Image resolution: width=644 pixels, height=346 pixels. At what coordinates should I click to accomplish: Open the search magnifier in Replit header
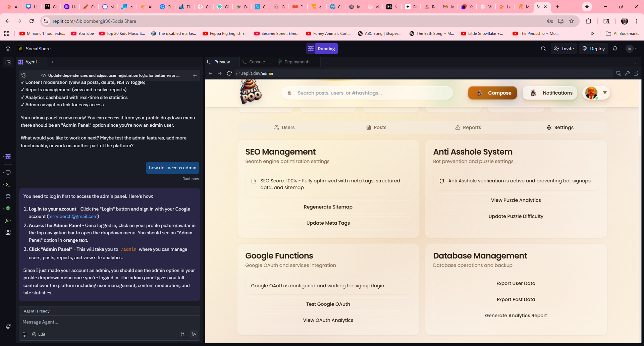tap(543, 49)
